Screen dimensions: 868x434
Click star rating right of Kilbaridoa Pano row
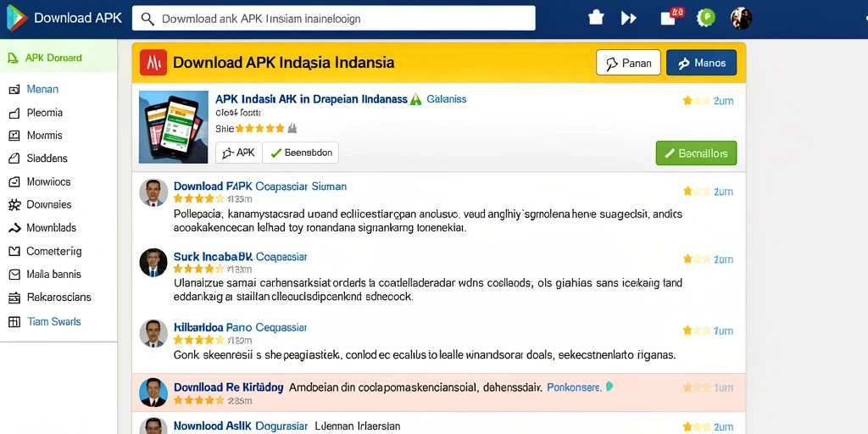tap(697, 331)
